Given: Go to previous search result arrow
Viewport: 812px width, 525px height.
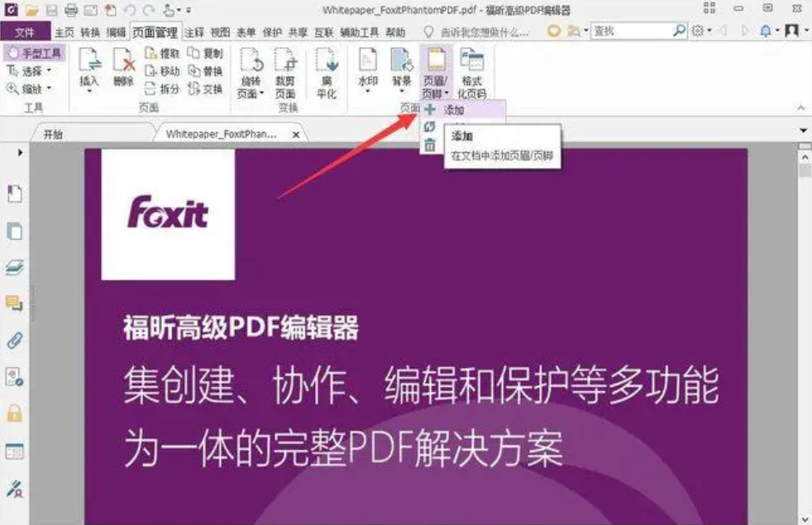Looking at the screenshot, I should [x=724, y=31].
